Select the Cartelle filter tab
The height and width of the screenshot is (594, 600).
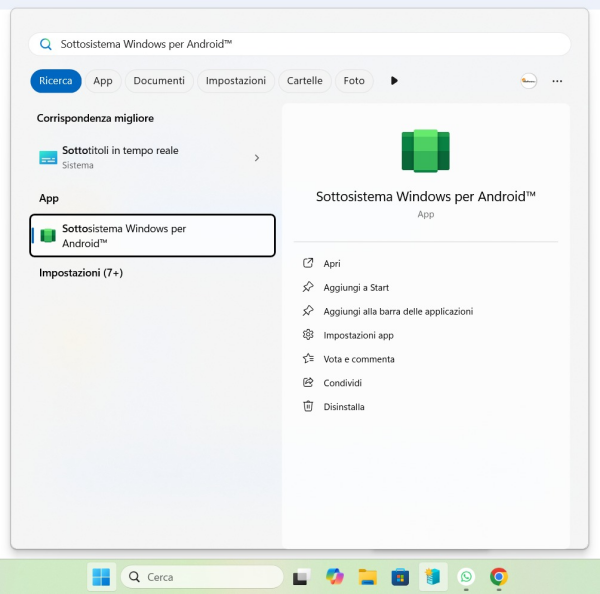(305, 81)
